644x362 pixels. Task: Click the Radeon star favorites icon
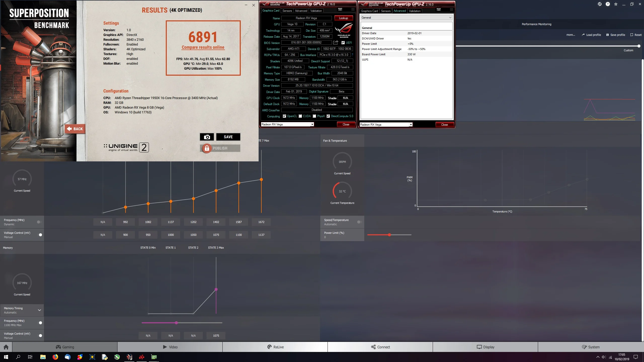click(x=616, y=4)
